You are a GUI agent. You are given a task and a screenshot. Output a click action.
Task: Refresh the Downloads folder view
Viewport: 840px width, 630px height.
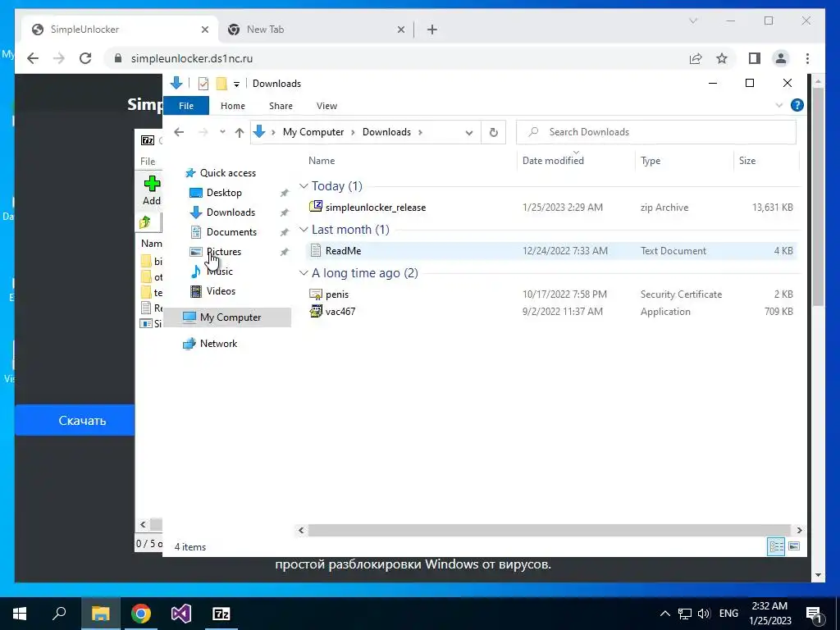pyautogui.click(x=493, y=132)
